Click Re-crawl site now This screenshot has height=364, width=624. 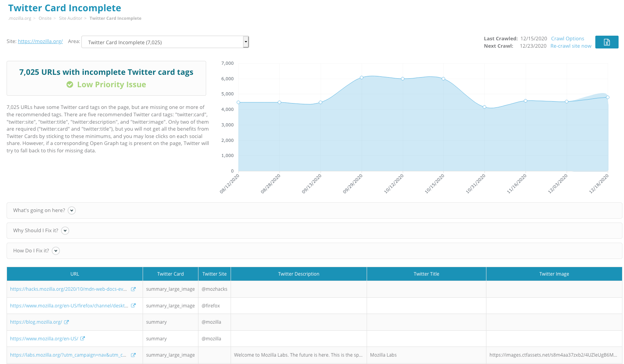click(x=571, y=46)
